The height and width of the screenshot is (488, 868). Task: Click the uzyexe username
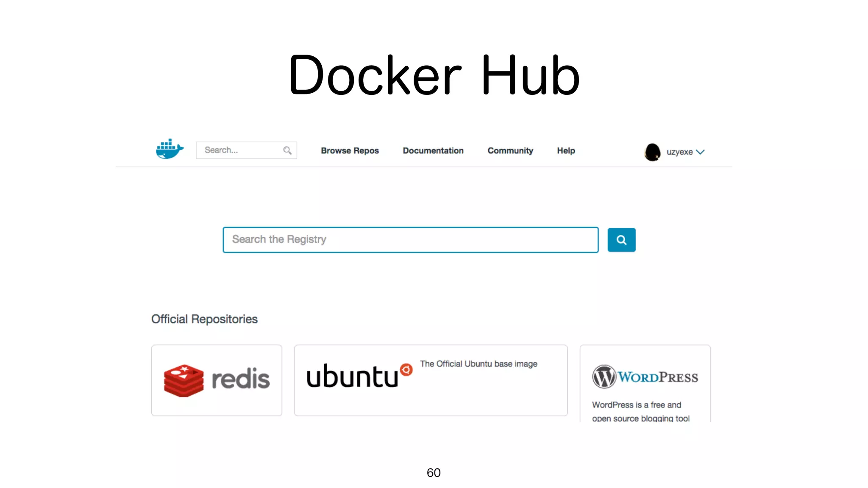679,152
